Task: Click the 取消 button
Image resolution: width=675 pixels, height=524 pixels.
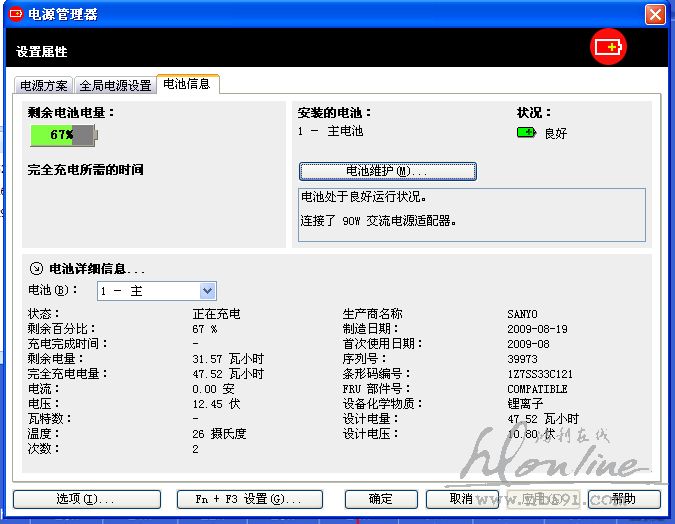Action: point(462,499)
